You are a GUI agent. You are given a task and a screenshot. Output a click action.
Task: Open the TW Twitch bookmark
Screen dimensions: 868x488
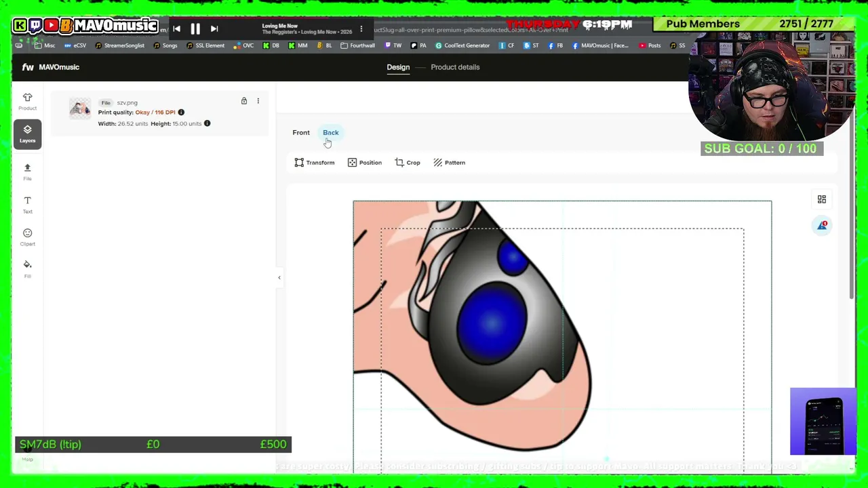393,45
